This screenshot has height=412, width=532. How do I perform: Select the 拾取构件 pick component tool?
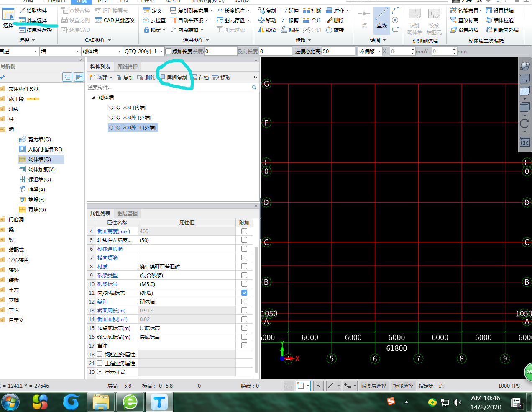coord(33,10)
